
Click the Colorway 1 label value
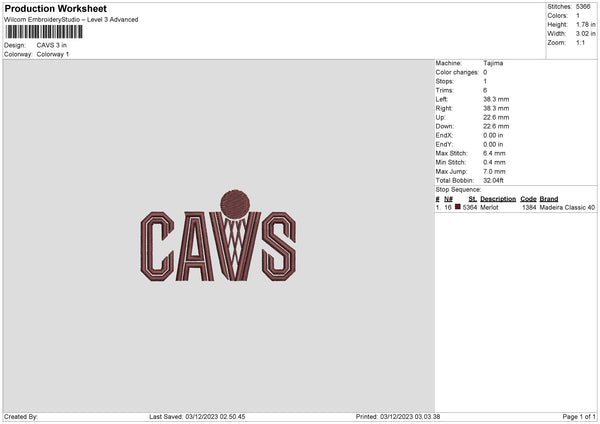[x=53, y=54]
